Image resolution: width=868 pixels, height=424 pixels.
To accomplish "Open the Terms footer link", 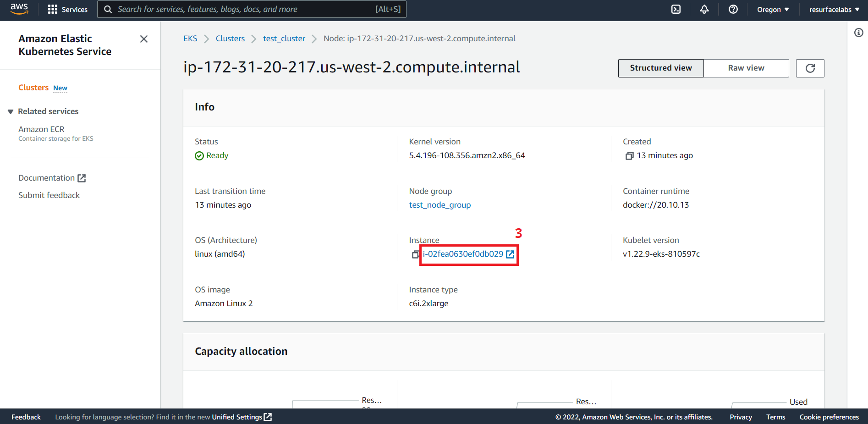I will click(x=775, y=417).
